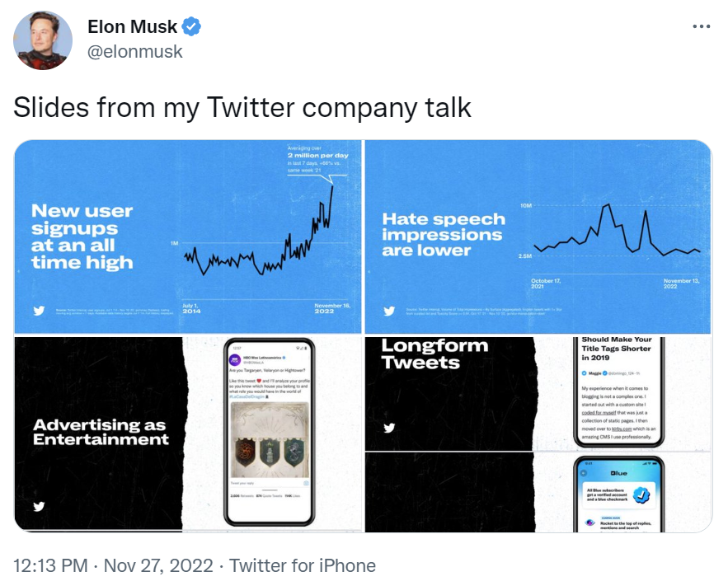Open the Elon Musk display name link
This screenshot has width=728, height=581.
coord(132,27)
